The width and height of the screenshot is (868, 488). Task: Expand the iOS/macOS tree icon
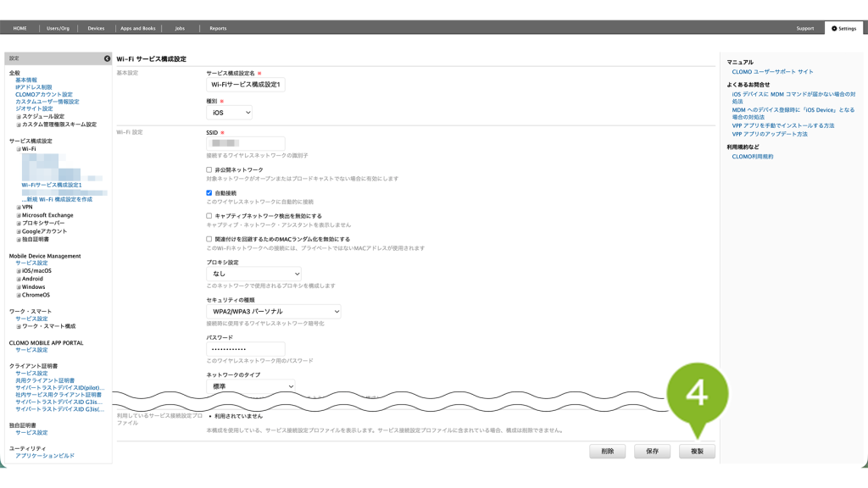pyautogui.click(x=19, y=271)
